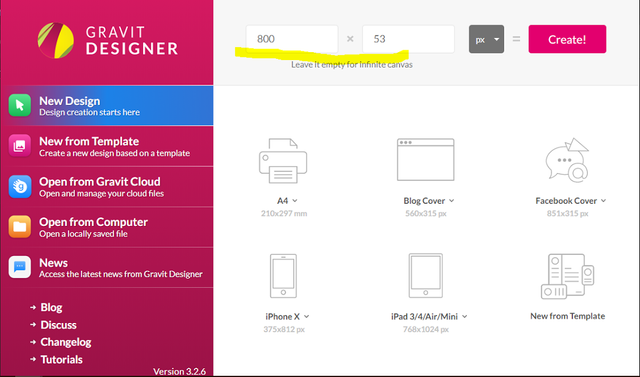Open the Blog link
Image resolution: width=640 pixels, height=377 pixels.
(x=51, y=307)
